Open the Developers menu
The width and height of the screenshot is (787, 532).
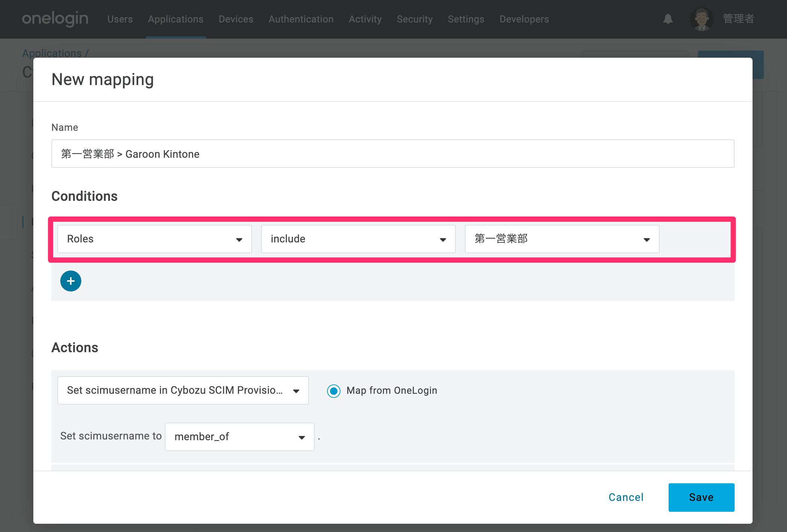coord(524,19)
